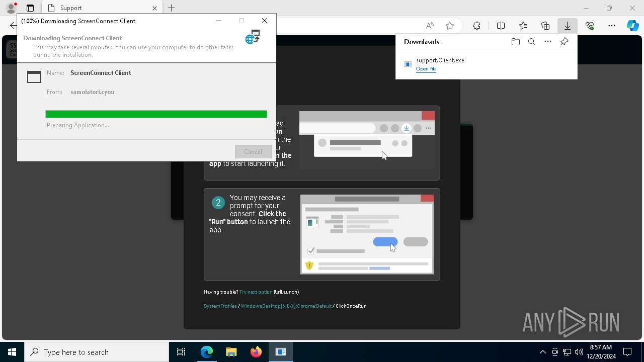The image size is (644, 362).
Task: Click ClickOnceRun text
Action: point(351,306)
